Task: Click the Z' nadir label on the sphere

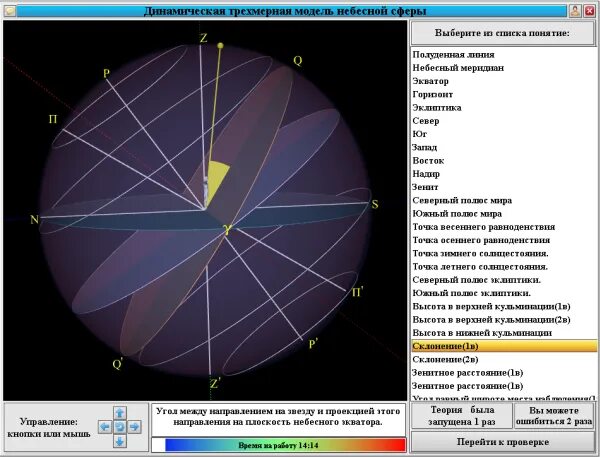Action: [x=215, y=383]
